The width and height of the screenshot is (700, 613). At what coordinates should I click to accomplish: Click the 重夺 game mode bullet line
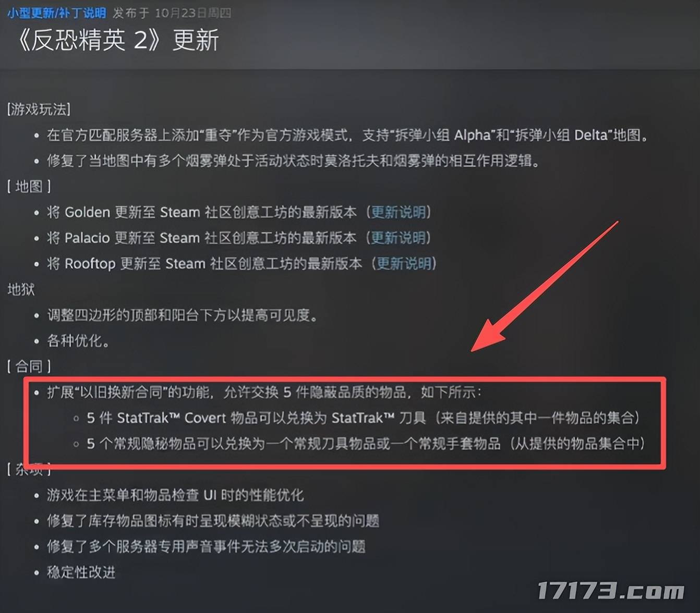click(348, 135)
